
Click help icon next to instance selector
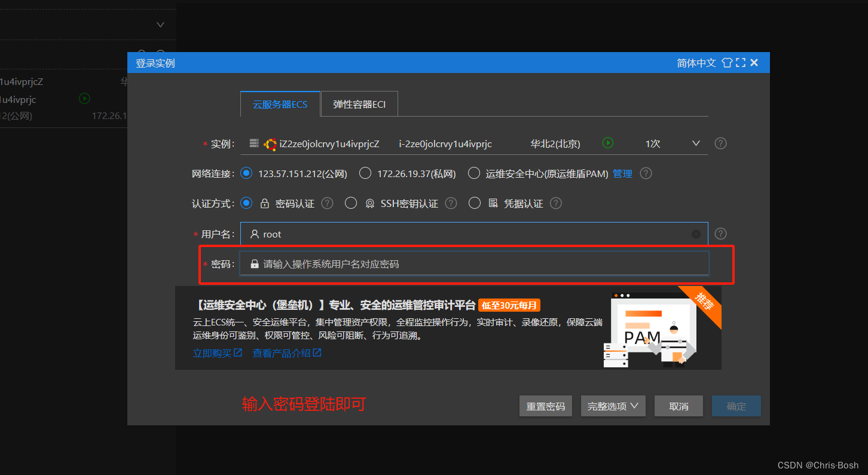pyautogui.click(x=721, y=144)
